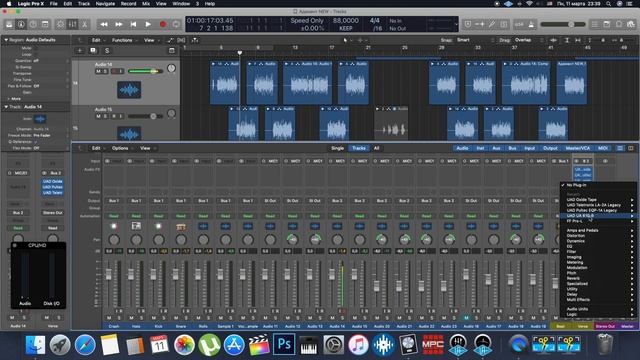Go to beginning with transport button
The image size is (640, 360).
point(133,24)
